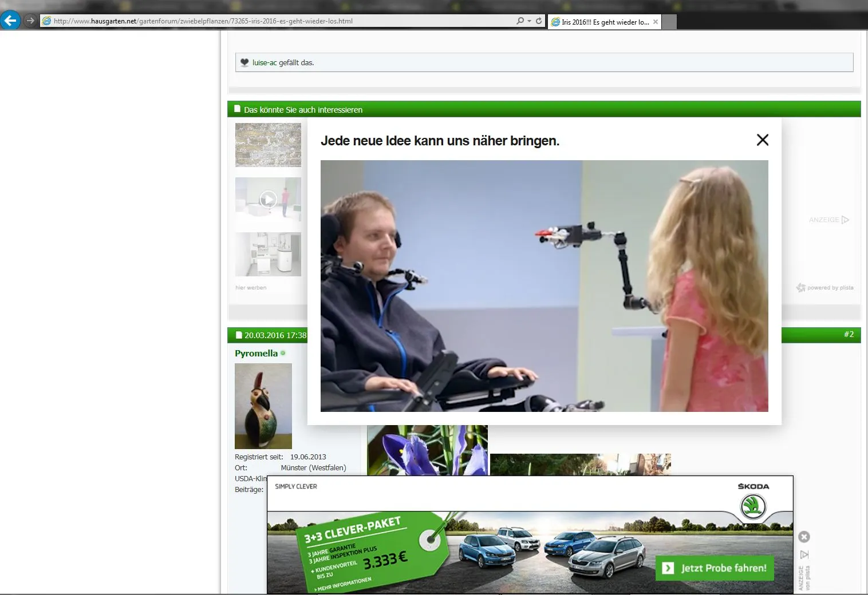Open a new tab with blank tab button
This screenshot has height=595, width=868.
tap(669, 22)
